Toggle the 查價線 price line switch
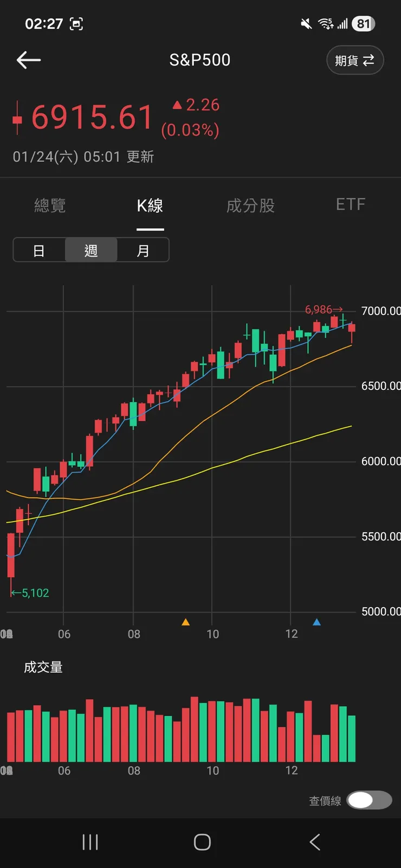This screenshot has width=401, height=868. click(x=369, y=800)
